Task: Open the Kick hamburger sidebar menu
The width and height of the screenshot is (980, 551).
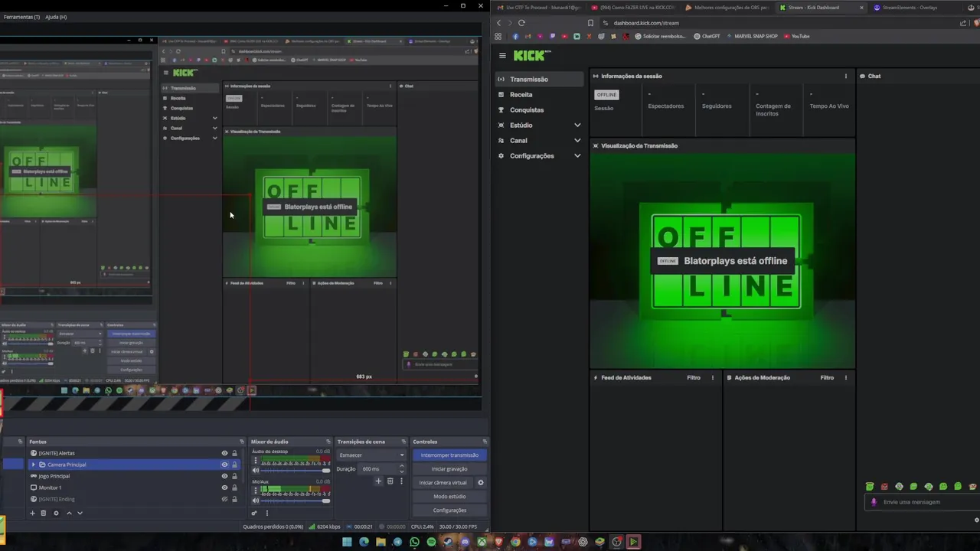Action: click(502, 55)
